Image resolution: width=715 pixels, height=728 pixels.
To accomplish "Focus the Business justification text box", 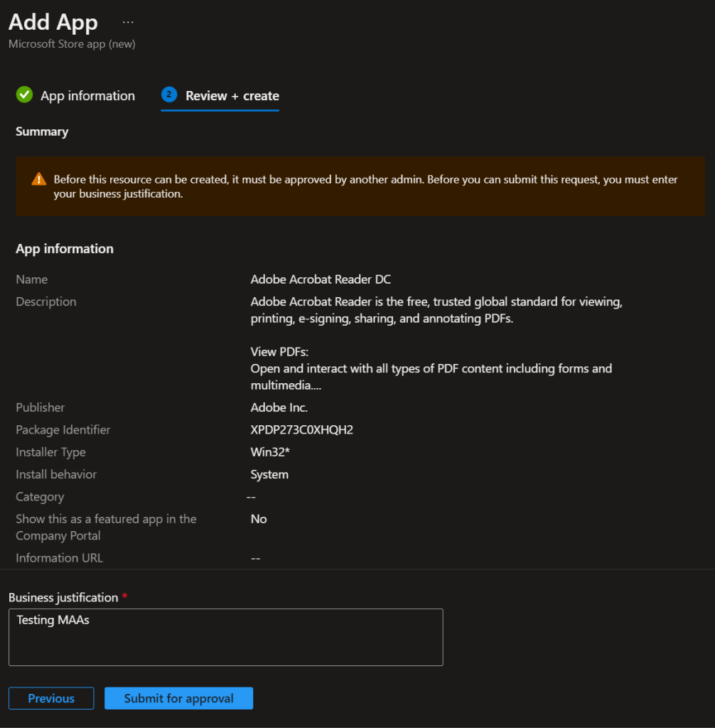I will point(225,637).
